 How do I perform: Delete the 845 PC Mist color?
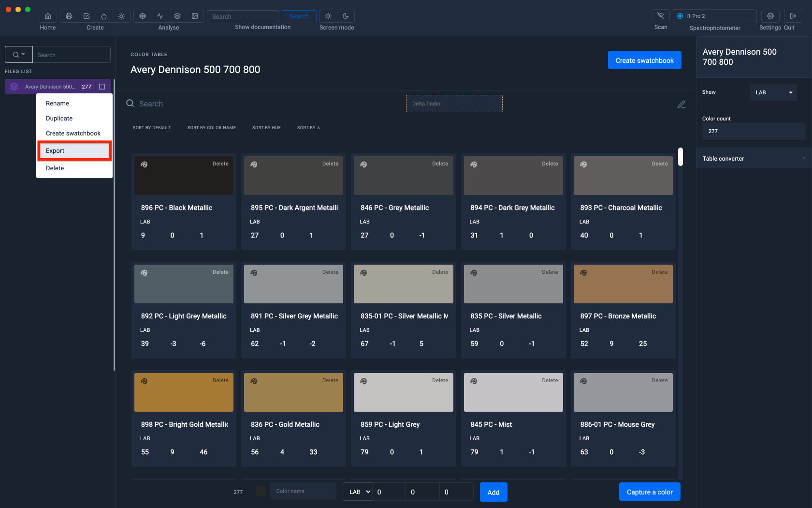pyautogui.click(x=550, y=380)
